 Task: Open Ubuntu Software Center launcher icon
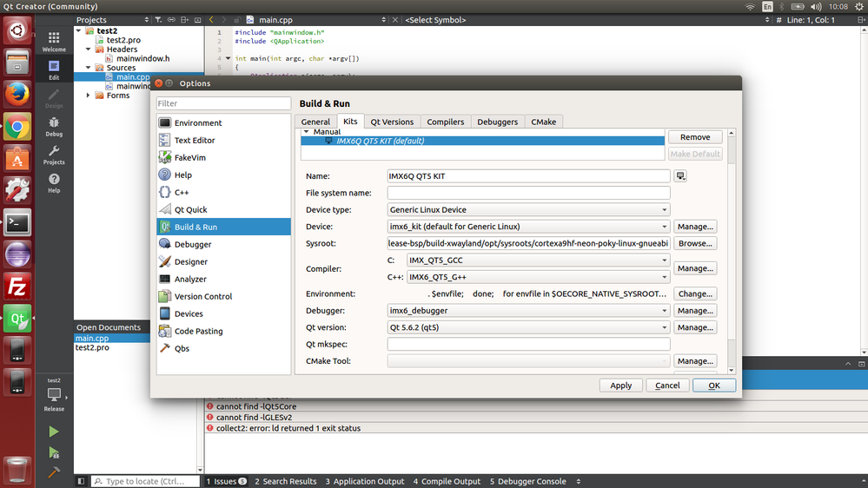click(17, 159)
